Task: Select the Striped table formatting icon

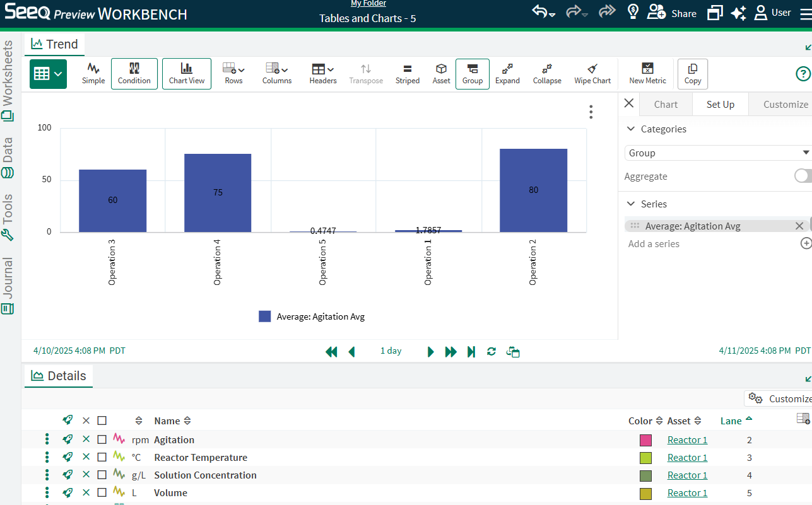Action: (407, 69)
